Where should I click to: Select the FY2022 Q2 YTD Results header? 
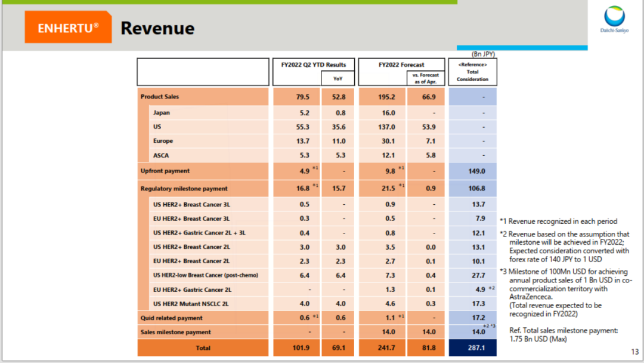tap(314, 64)
